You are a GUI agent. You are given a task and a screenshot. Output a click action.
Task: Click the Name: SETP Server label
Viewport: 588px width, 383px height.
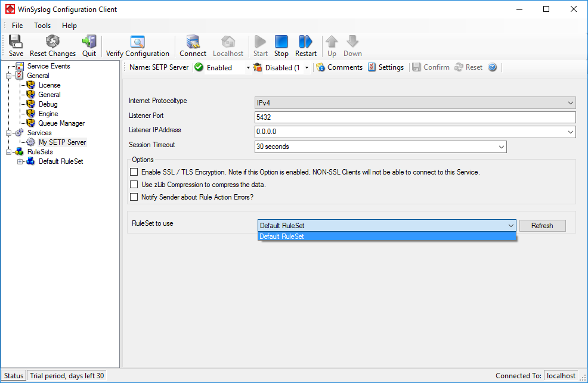pyautogui.click(x=159, y=67)
